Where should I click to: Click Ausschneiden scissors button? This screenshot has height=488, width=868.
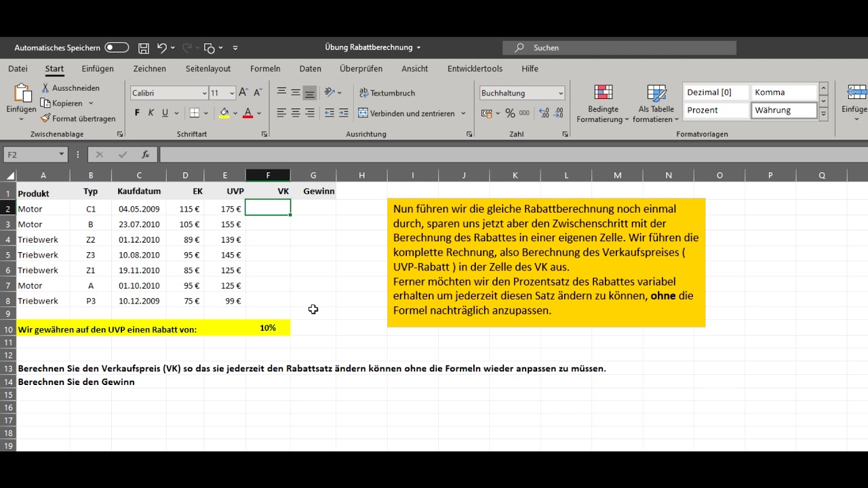pyautogui.click(x=70, y=88)
